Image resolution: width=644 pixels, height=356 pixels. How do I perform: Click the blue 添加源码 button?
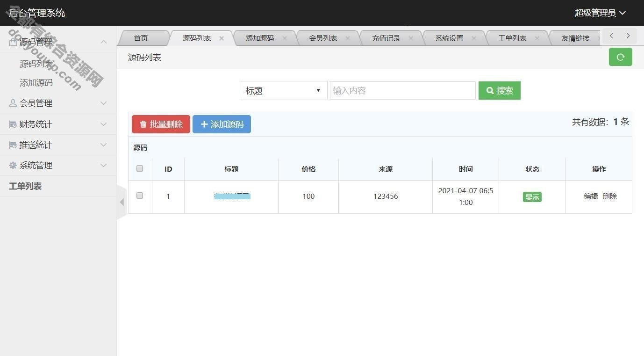[x=222, y=124]
